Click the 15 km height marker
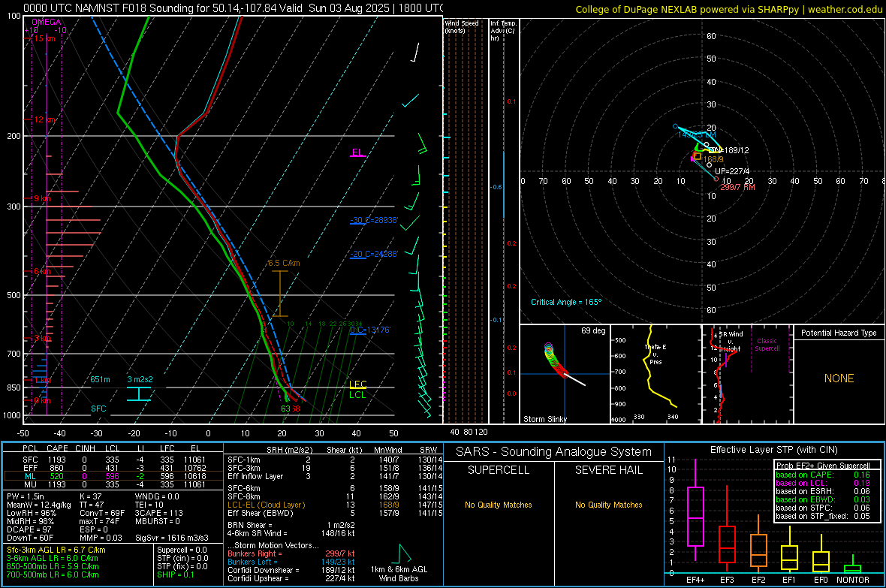 44,38
